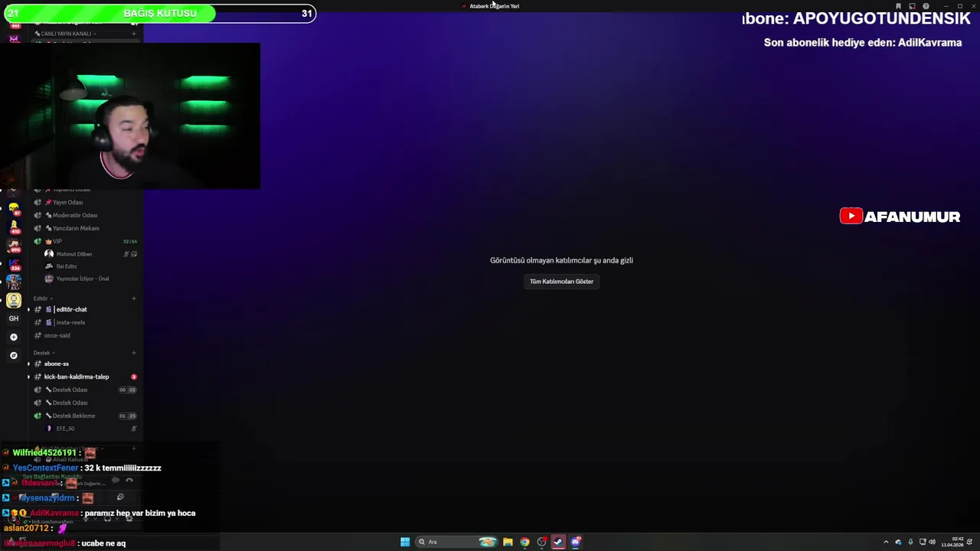Click the AFANUMUR YouTube logo

pyautogui.click(x=900, y=217)
